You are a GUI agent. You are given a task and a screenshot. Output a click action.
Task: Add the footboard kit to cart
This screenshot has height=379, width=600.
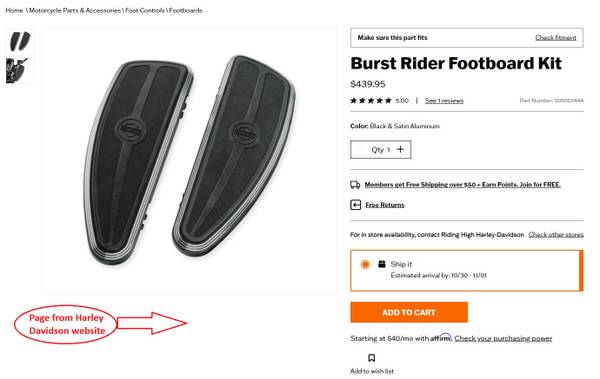[x=409, y=312]
